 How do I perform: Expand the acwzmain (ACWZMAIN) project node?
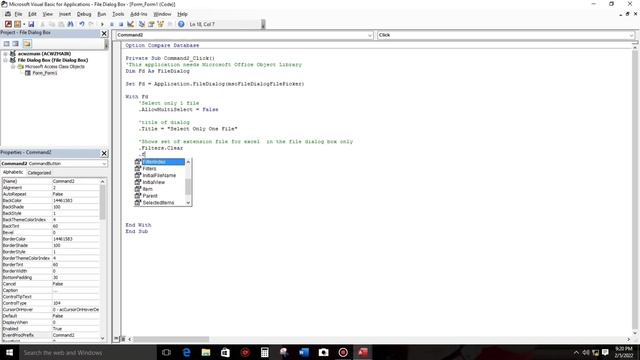(x=5, y=53)
